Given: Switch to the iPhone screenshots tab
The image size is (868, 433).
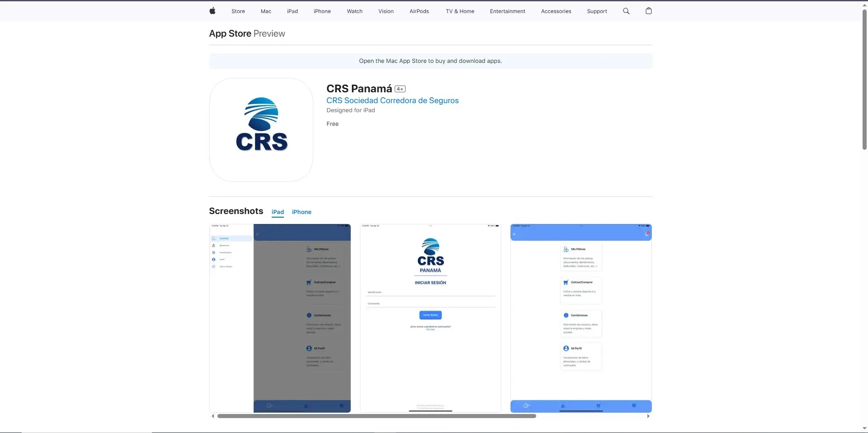Looking at the screenshot, I should [x=302, y=212].
